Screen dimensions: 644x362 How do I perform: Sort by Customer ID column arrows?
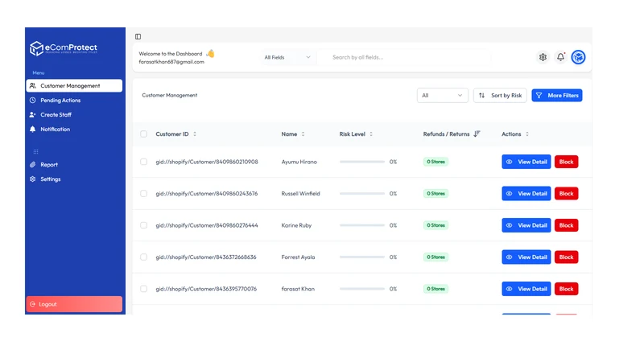[x=195, y=134]
